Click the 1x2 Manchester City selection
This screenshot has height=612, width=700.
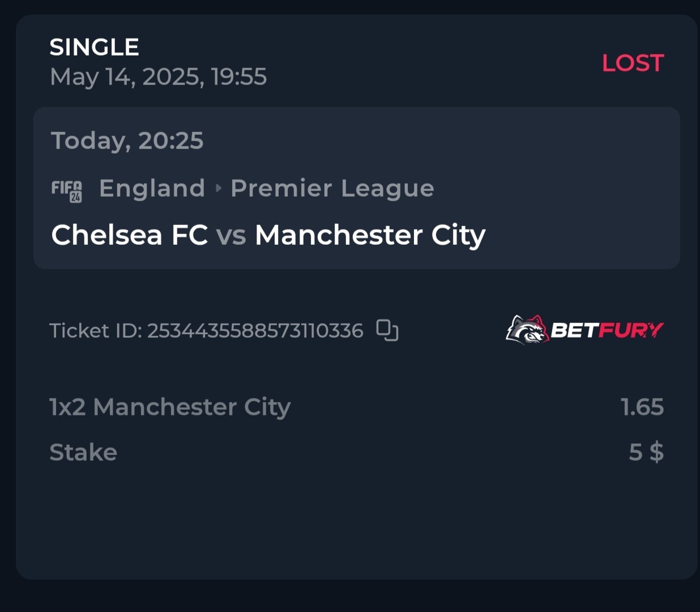[x=170, y=407]
